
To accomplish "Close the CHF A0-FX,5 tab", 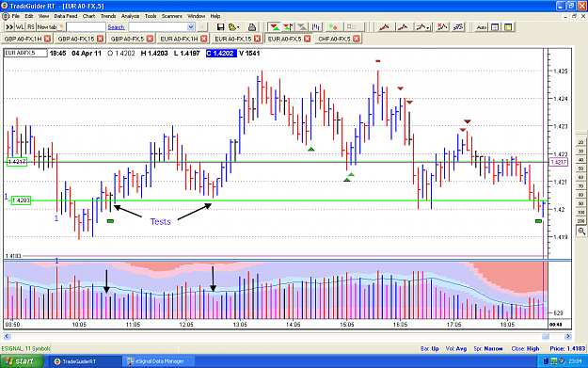I will (x=357, y=39).
